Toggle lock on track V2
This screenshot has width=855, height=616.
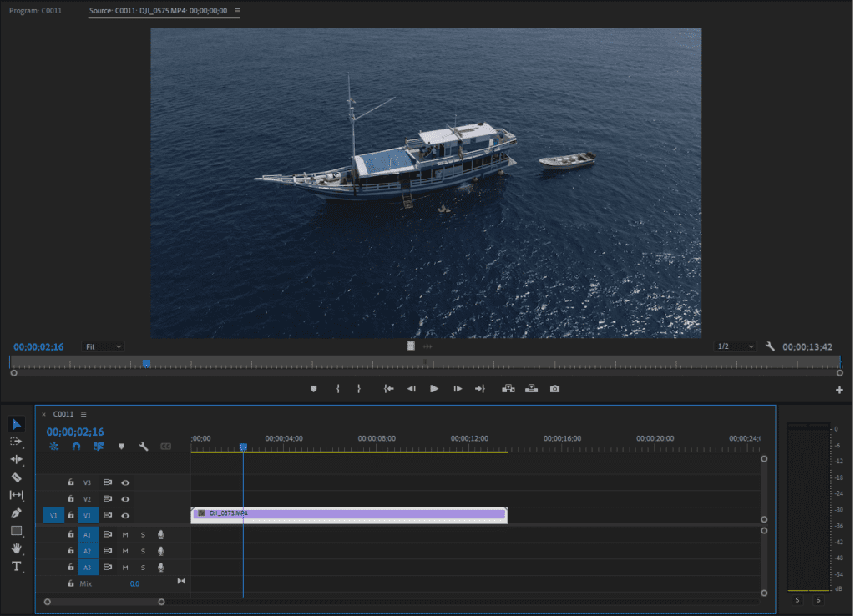71,499
